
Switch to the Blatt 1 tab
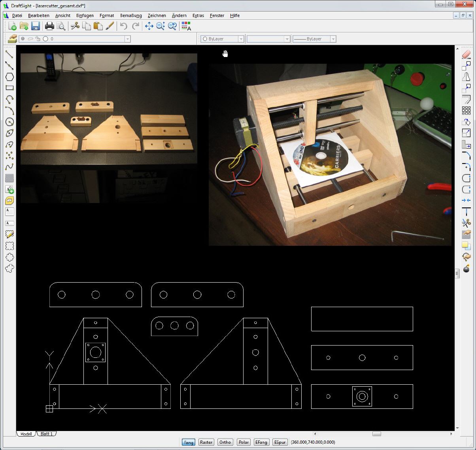(x=46, y=434)
